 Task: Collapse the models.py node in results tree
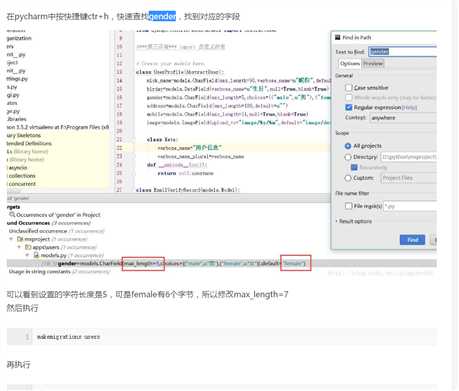28,255
